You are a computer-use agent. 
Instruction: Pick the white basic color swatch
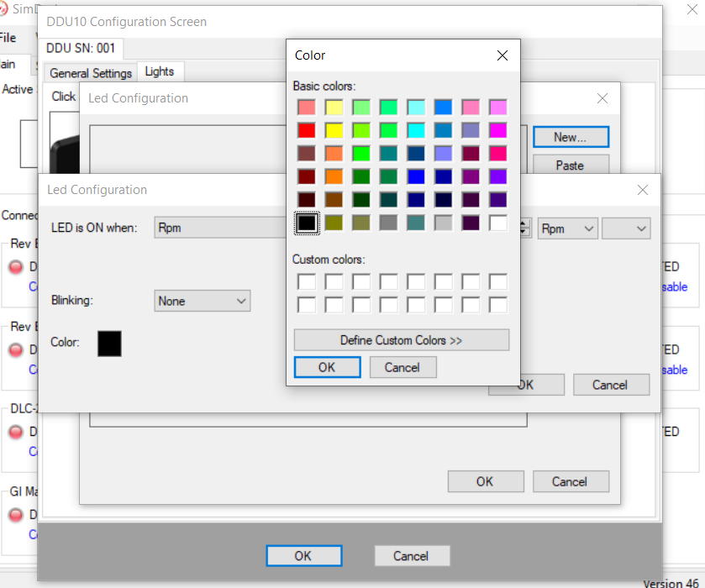(498, 223)
